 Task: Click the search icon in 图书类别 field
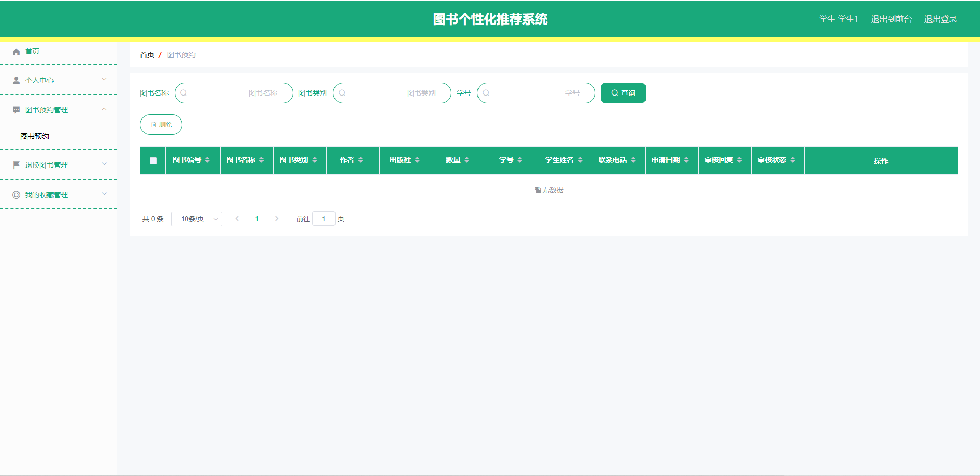[342, 93]
